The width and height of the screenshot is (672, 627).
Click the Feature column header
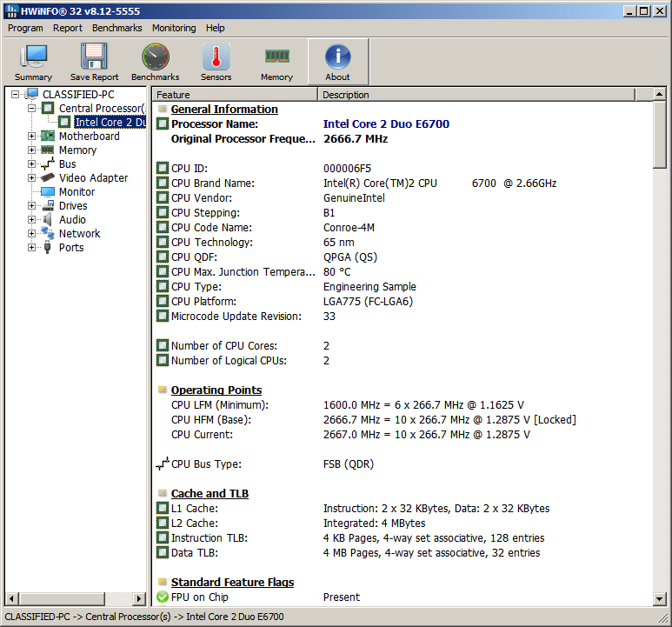coord(235,94)
